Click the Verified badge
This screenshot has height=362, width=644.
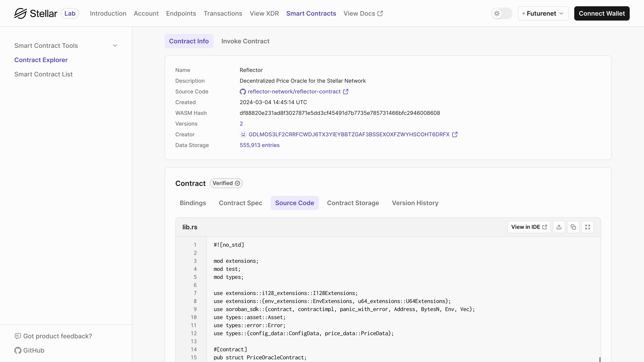(x=226, y=183)
